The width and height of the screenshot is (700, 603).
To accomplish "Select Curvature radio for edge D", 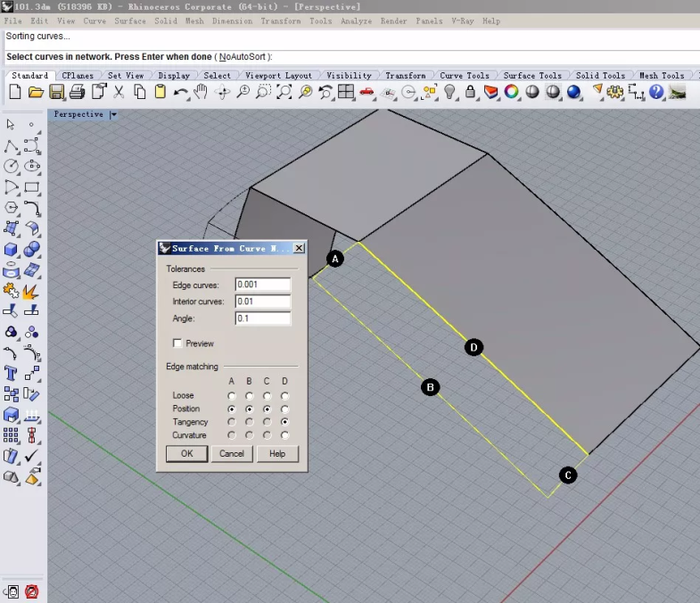I will [284, 435].
